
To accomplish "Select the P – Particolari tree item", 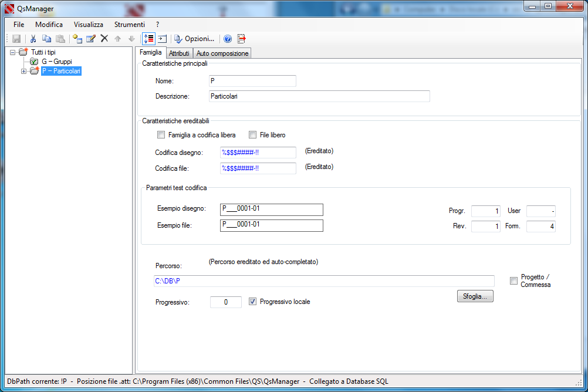I will (x=61, y=71).
